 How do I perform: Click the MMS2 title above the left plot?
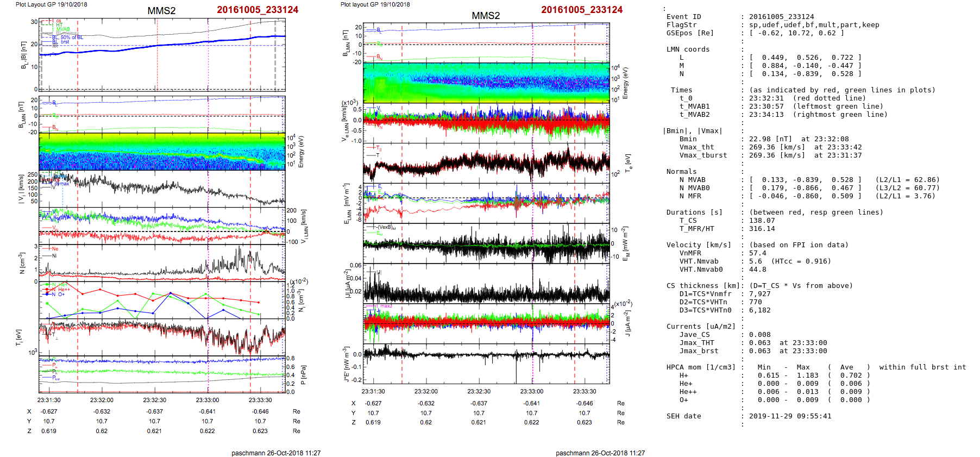[x=161, y=11]
